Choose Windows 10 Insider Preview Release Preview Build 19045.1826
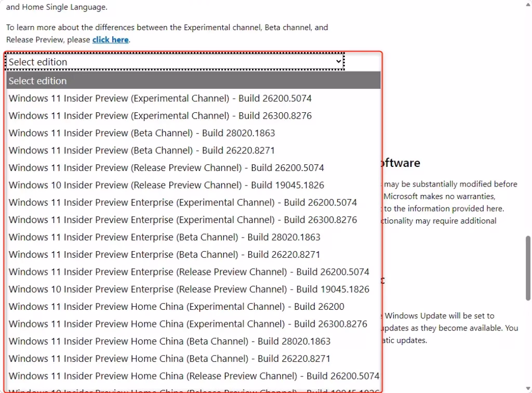Screen dimensions: 532x393 click(166, 185)
